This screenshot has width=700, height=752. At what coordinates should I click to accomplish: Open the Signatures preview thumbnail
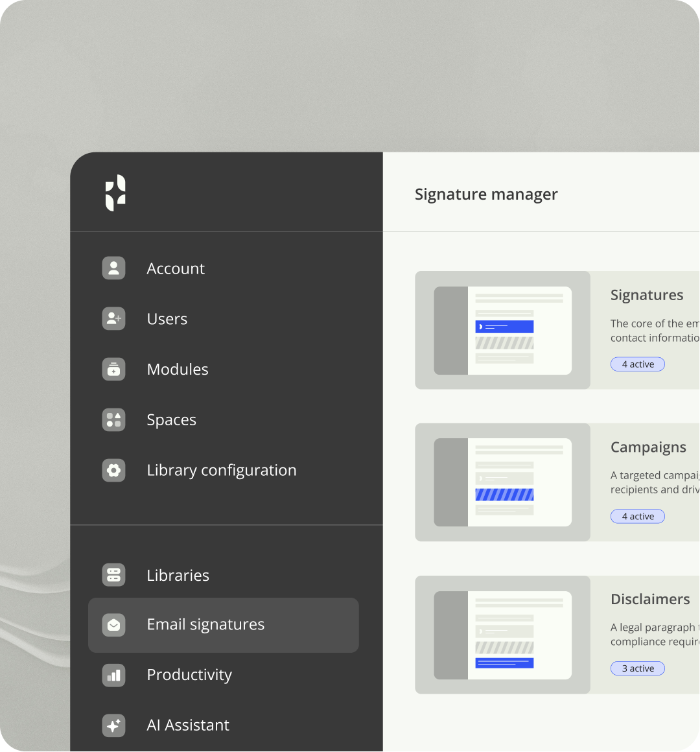tap(502, 330)
